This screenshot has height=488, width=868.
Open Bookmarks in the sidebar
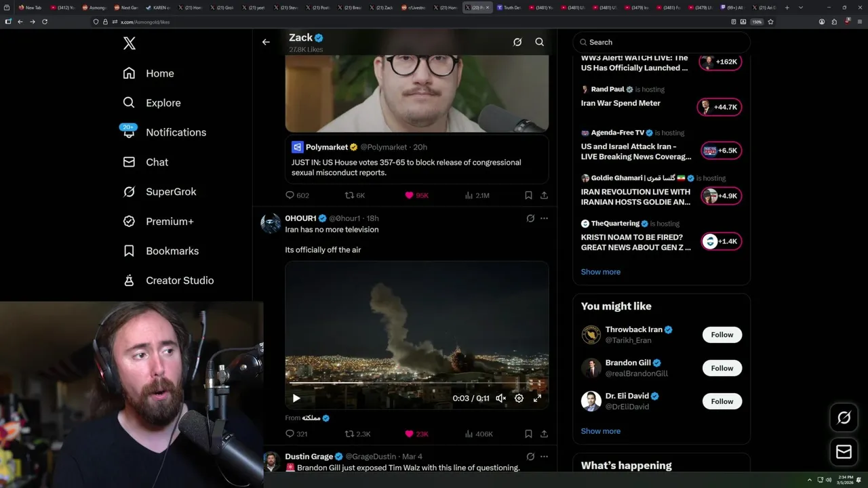pyautogui.click(x=161, y=251)
